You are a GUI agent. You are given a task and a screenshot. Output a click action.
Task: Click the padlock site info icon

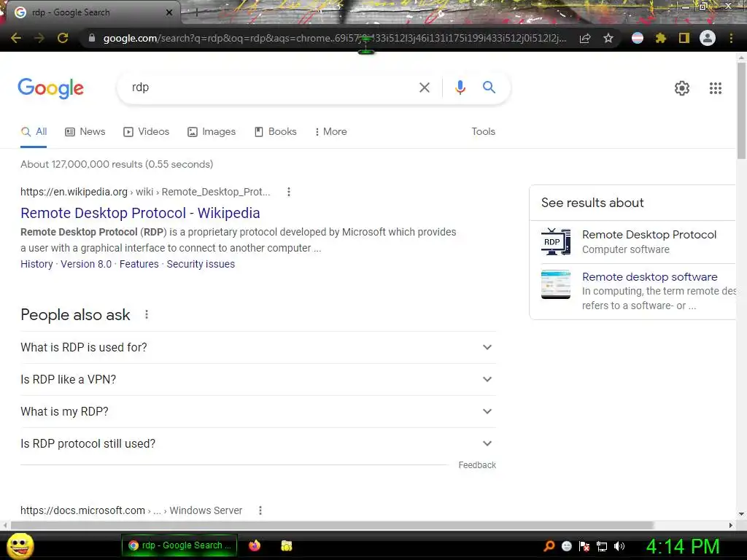(x=92, y=38)
